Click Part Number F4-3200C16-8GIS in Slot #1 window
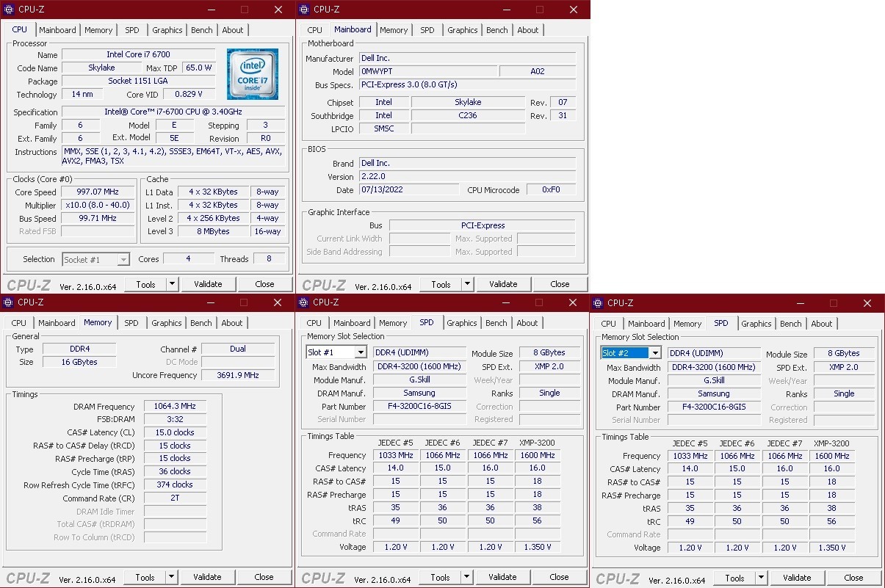The height and width of the screenshot is (588, 885). tap(419, 407)
